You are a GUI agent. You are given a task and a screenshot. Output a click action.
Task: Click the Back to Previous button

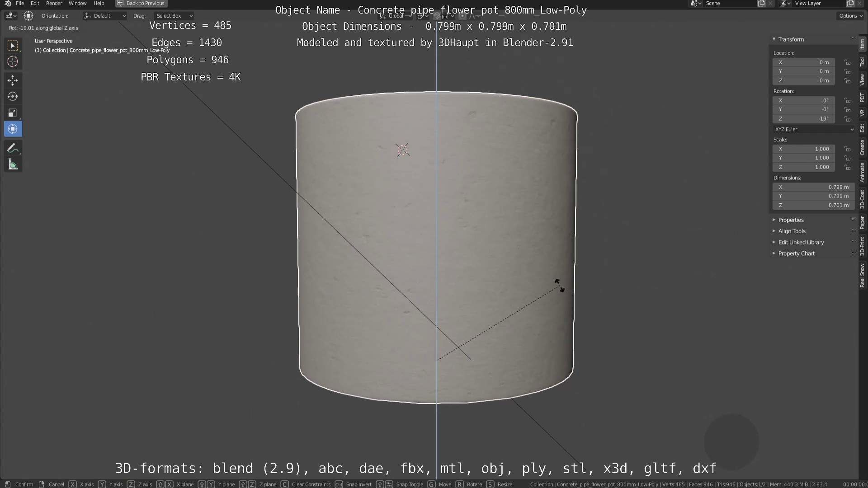141,3
